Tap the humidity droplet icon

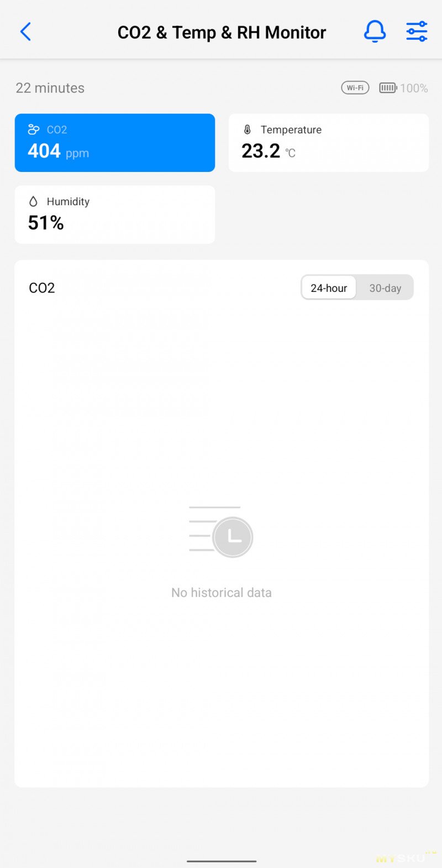[x=33, y=202]
